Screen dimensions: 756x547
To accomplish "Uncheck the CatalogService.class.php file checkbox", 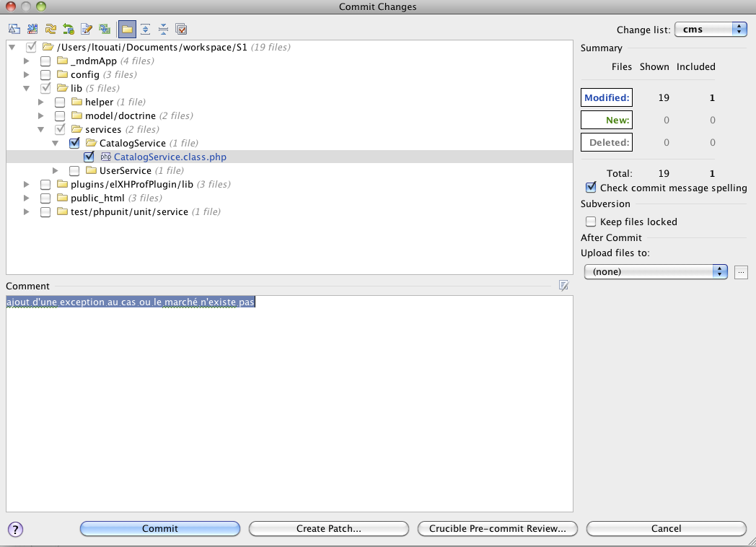I will point(89,157).
